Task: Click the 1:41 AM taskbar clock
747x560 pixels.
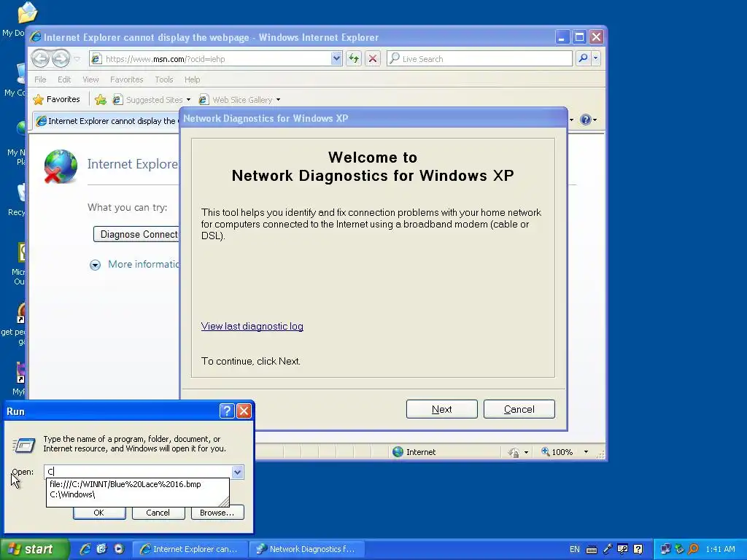Action: tap(720, 549)
